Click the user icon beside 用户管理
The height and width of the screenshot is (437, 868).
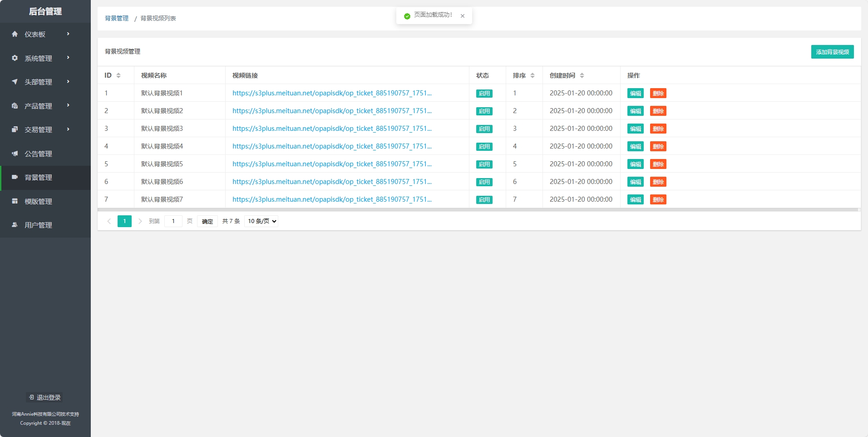[15, 225]
